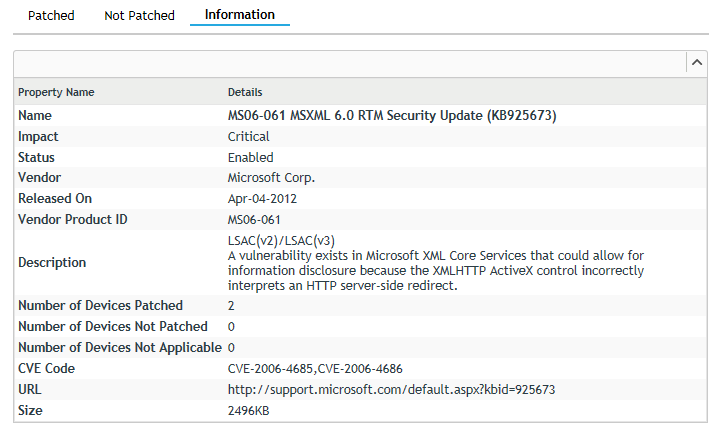Click the Critical impact value

point(248,137)
